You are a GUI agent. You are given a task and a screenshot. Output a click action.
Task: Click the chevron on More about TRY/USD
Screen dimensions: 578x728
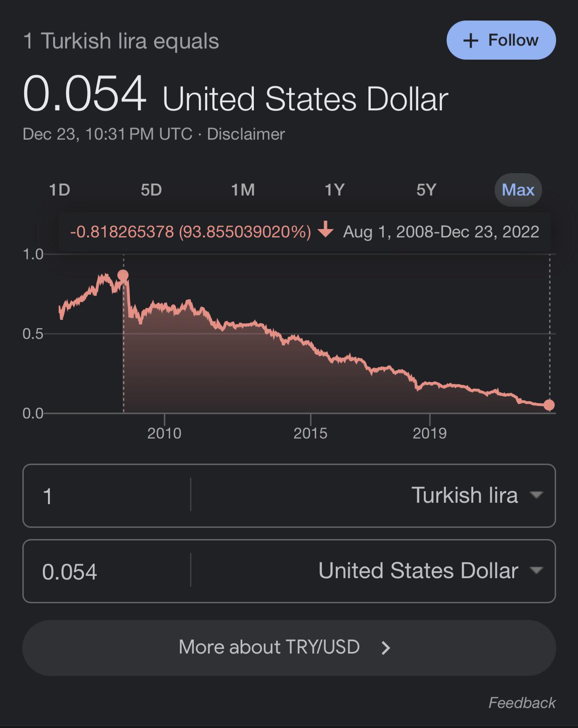coord(386,647)
